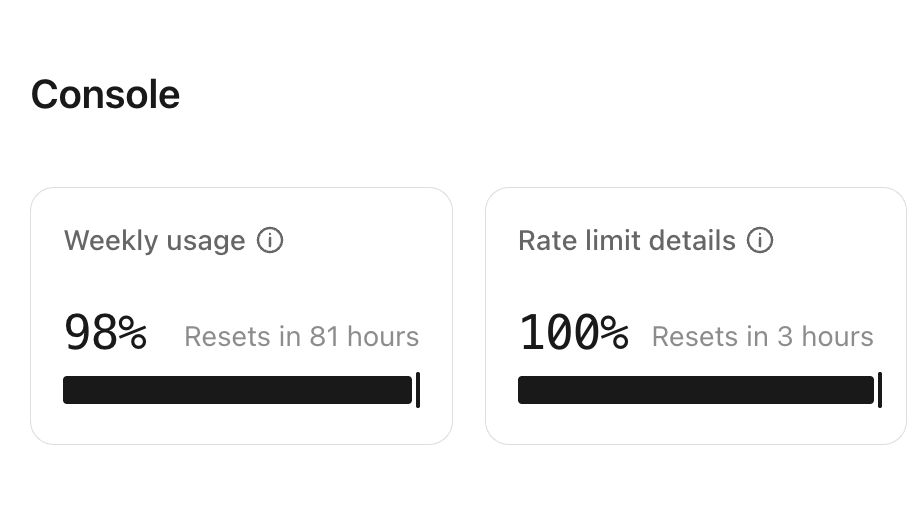Click the percent sign after 100
This screenshot has width=916, height=508.
[x=615, y=333]
